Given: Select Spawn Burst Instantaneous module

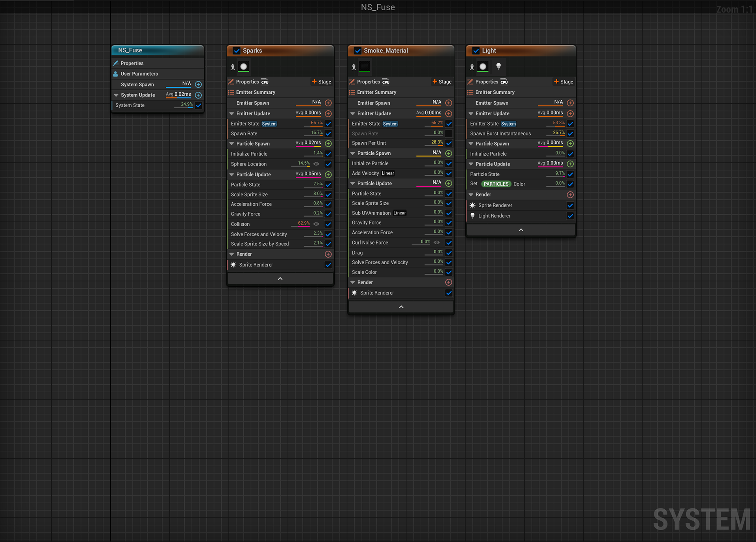Looking at the screenshot, I should pyautogui.click(x=521, y=134).
